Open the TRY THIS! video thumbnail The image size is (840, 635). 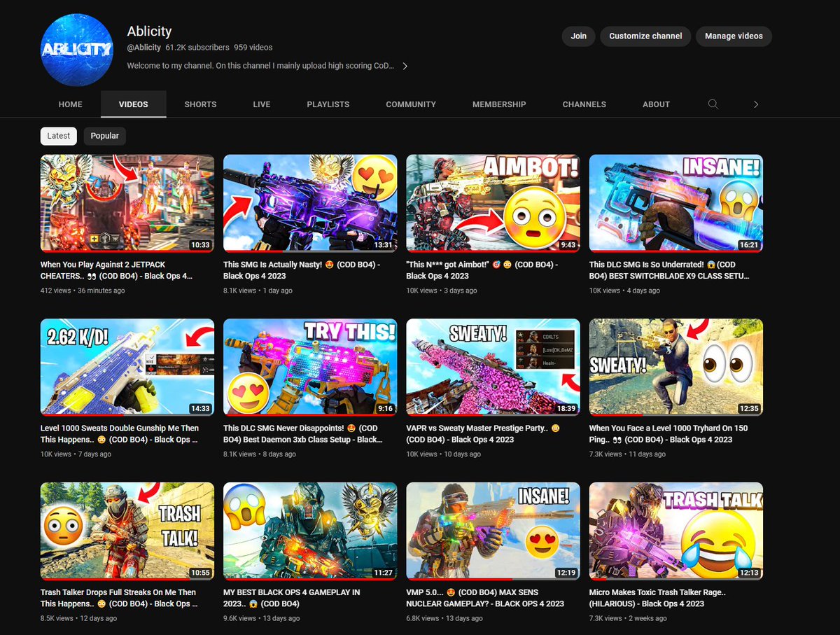point(310,368)
